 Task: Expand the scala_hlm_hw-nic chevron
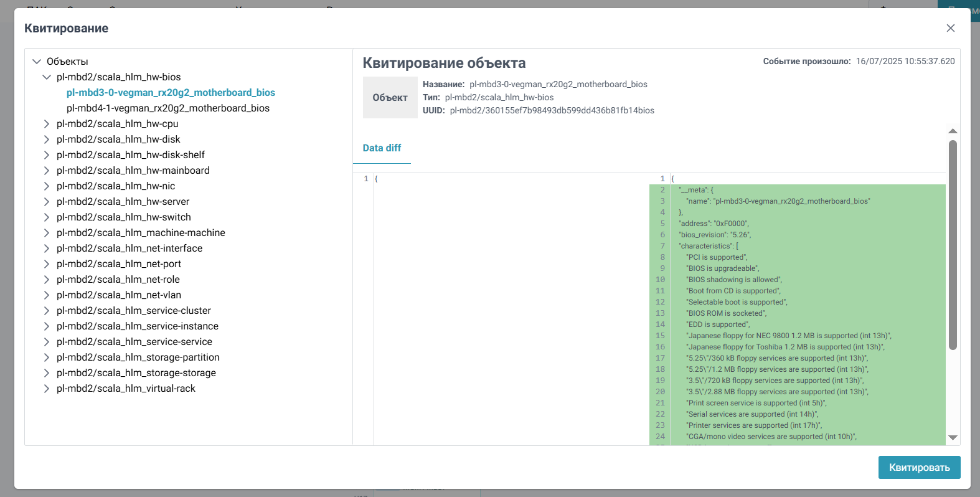pyautogui.click(x=47, y=186)
